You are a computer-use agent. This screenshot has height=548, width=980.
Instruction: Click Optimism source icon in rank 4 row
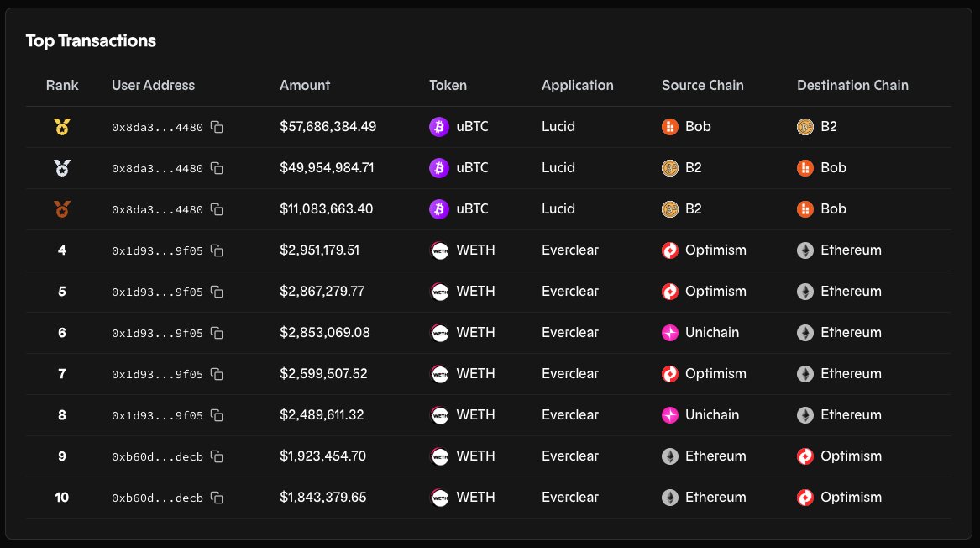click(670, 250)
